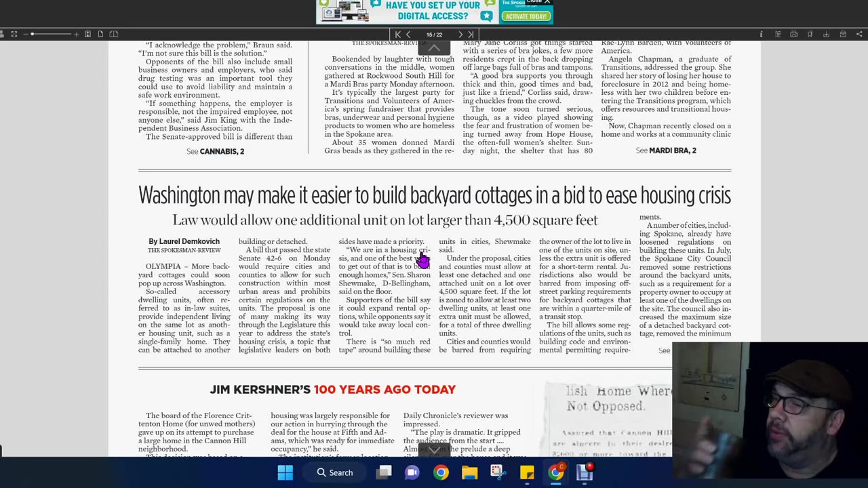
Task: Open the first Chrome taskbar icon
Action: pos(441,472)
